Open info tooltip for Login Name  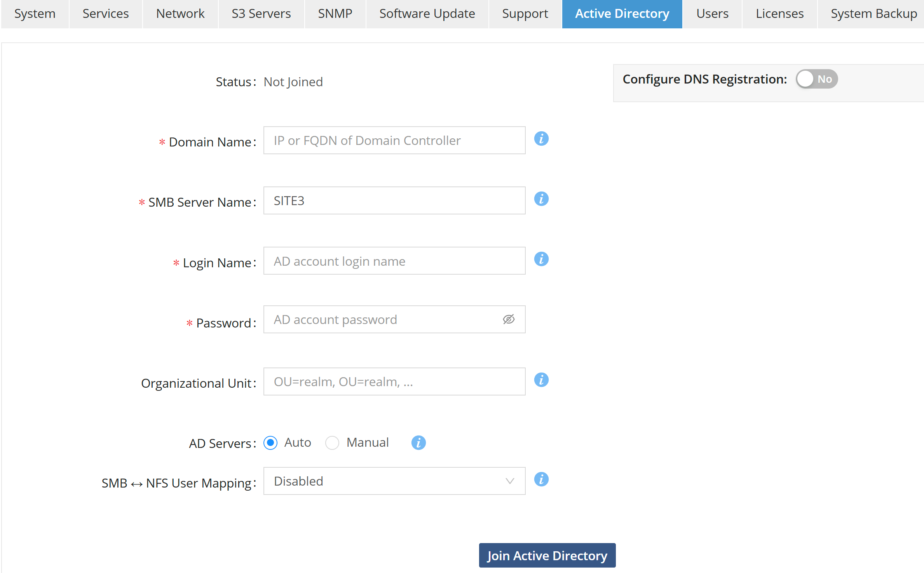(x=541, y=259)
